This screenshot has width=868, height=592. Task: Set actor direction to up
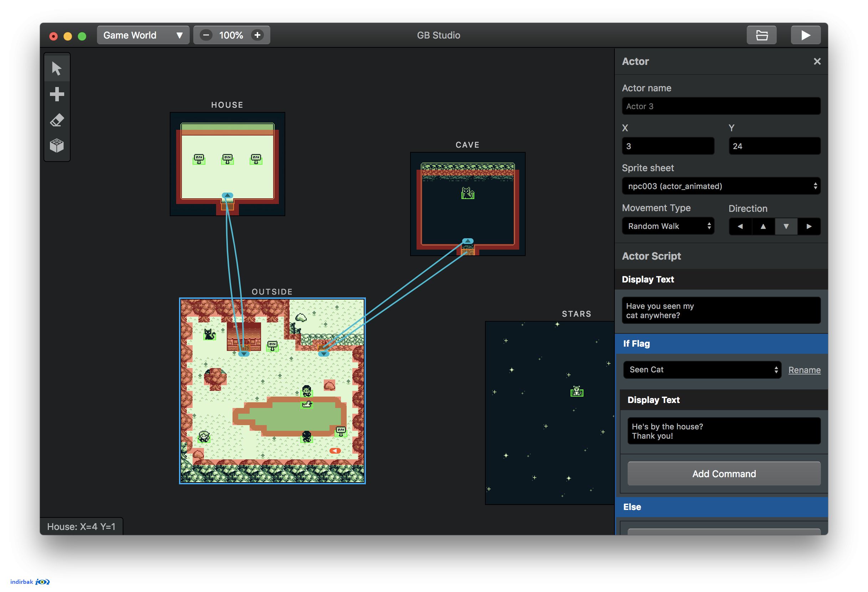(x=763, y=226)
